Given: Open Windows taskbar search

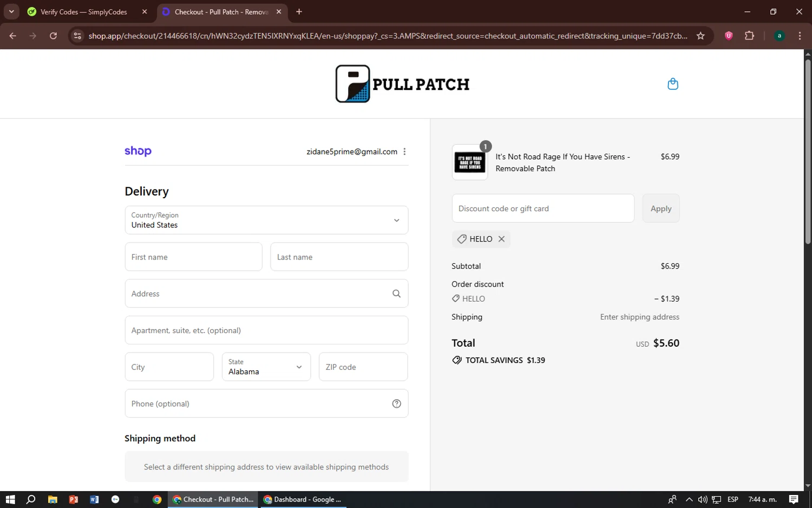Looking at the screenshot, I should pos(31,499).
